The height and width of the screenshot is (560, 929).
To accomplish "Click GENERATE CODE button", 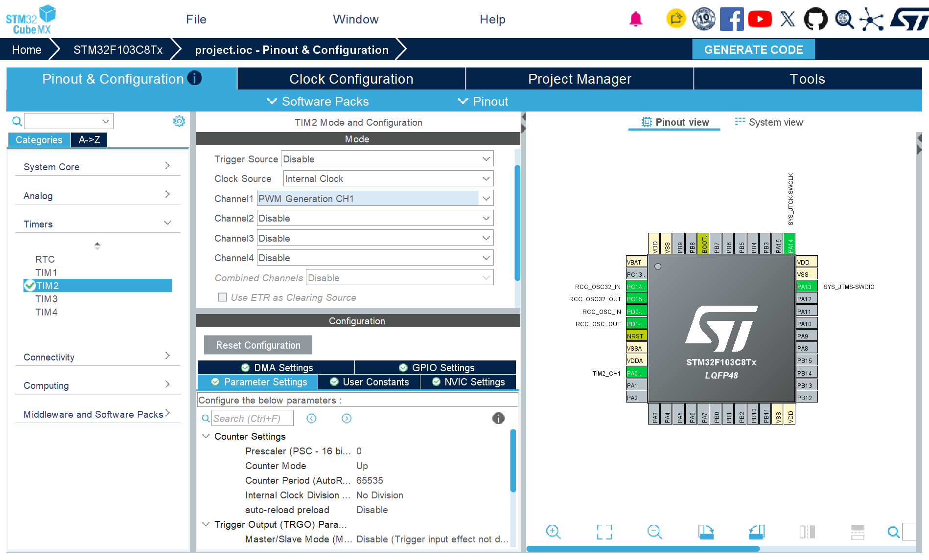I will [x=753, y=49].
